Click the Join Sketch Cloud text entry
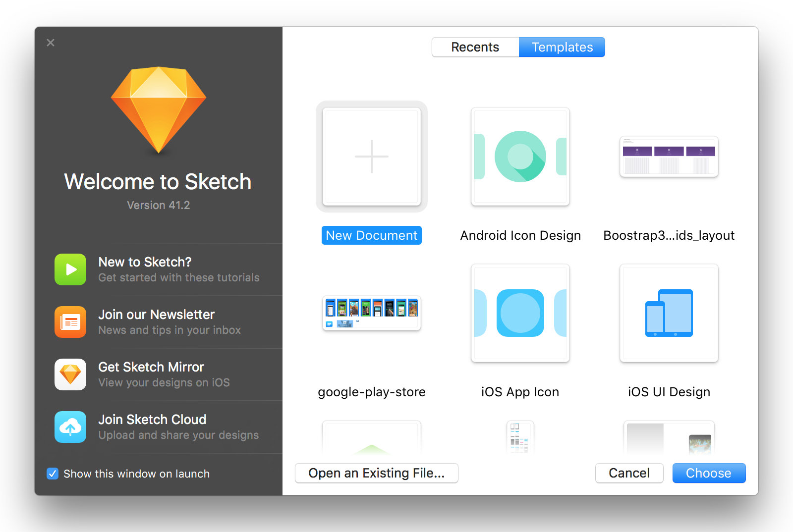Screen dimensions: 793x532 point(152,420)
